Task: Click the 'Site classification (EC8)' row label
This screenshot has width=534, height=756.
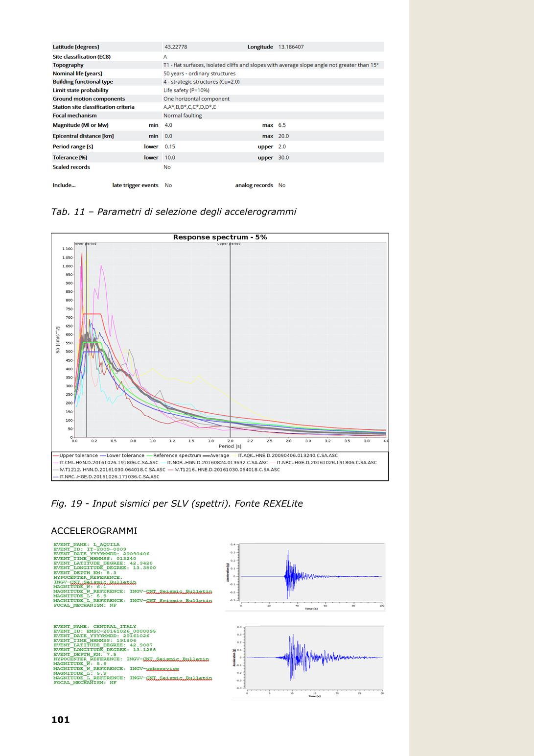Action: click(82, 57)
